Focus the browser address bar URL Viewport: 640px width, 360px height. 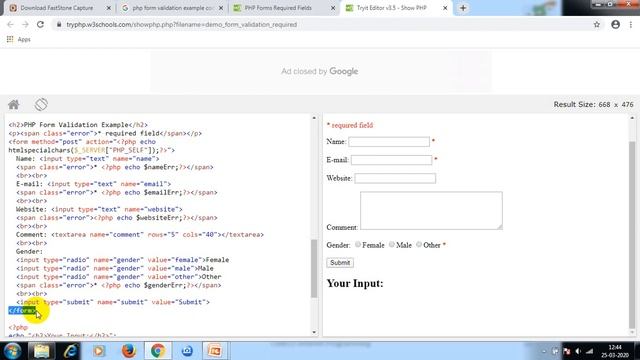click(182, 24)
